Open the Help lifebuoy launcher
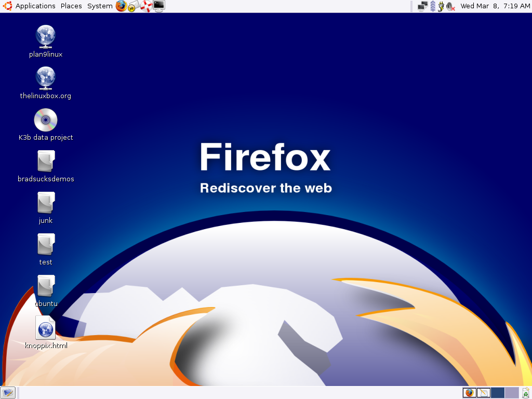Screen dimensions: 532x399 coord(146,6)
